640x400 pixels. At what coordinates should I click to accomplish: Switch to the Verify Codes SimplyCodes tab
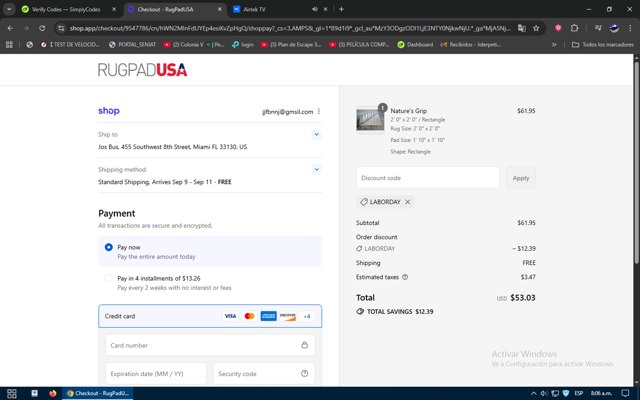pyautogui.click(x=68, y=9)
